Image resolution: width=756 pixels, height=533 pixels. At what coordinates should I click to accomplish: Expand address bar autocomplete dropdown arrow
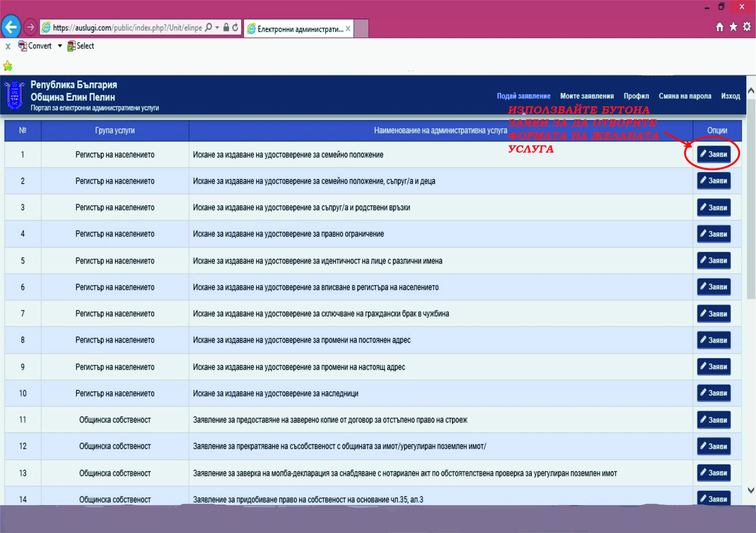point(217,28)
